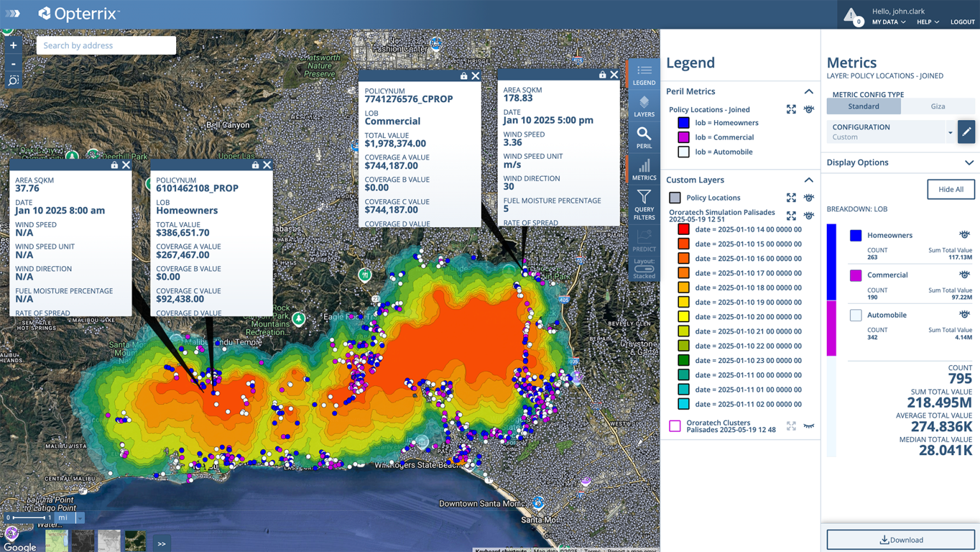Open the Peril search icon
Image resolution: width=980 pixels, height=552 pixels.
click(644, 137)
